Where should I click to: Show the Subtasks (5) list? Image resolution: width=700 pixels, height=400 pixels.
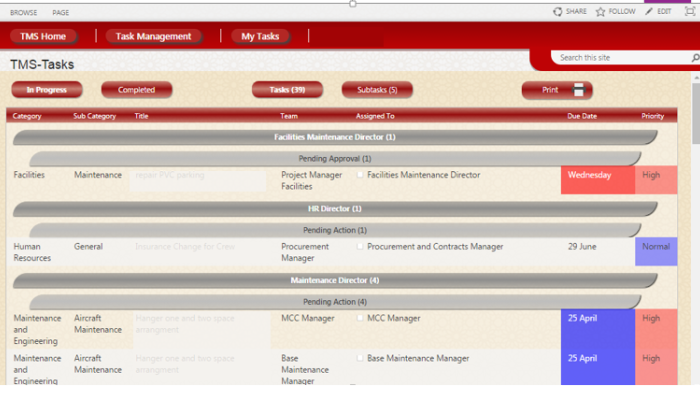click(377, 90)
